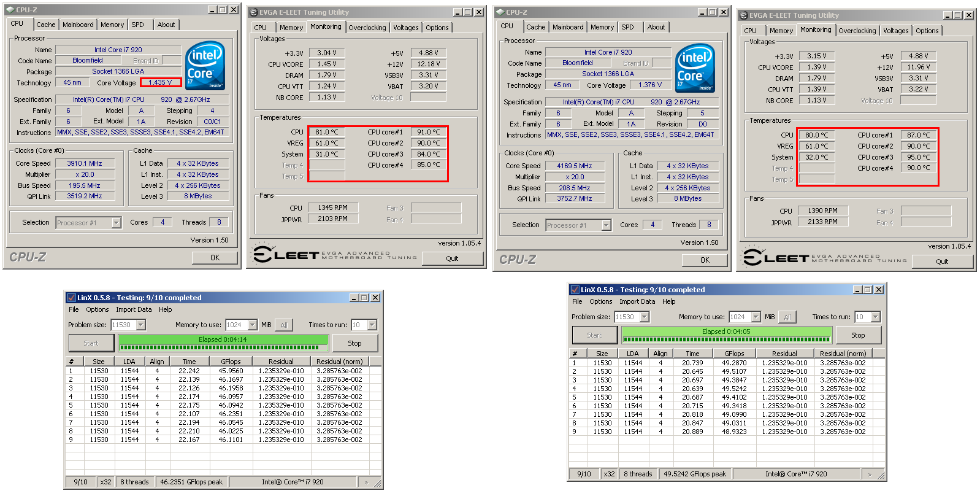Click the Core Speed value 4169.5 MHz
Viewport: 980px width, 496px height.
pyautogui.click(x=575, y=166)
